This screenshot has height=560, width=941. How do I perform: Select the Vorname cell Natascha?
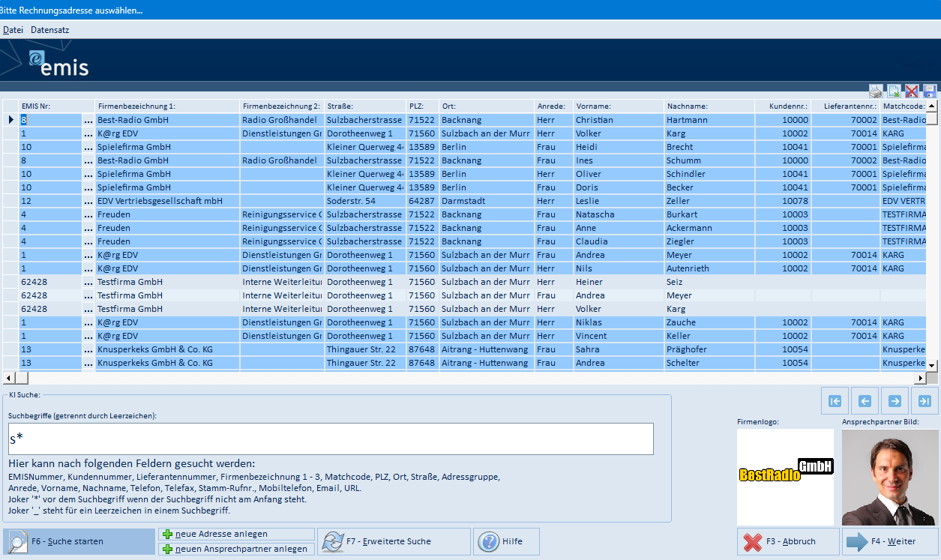pos(619,214)
